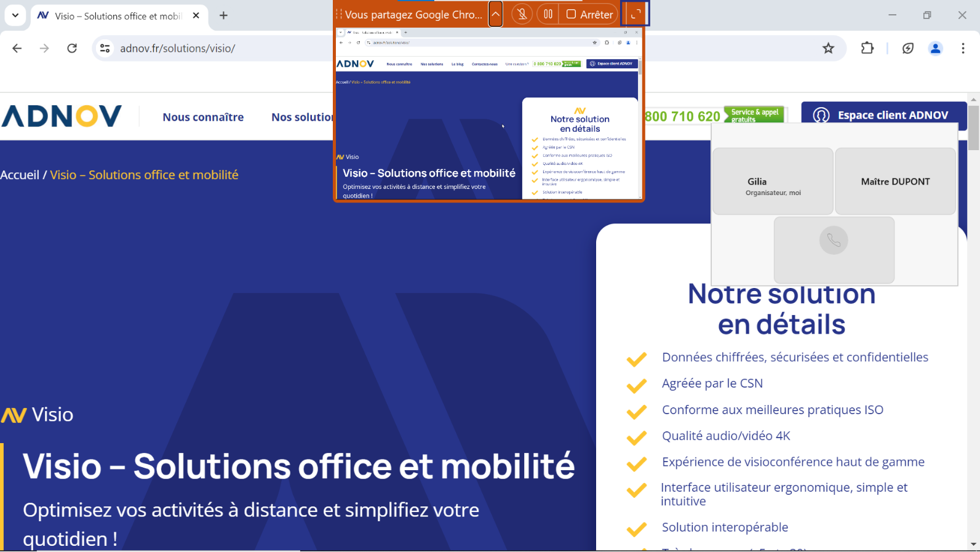Click the page scrollbar up arrow
Image resolution: width=980 pixels, height=552 pixels.
(974, 99)
